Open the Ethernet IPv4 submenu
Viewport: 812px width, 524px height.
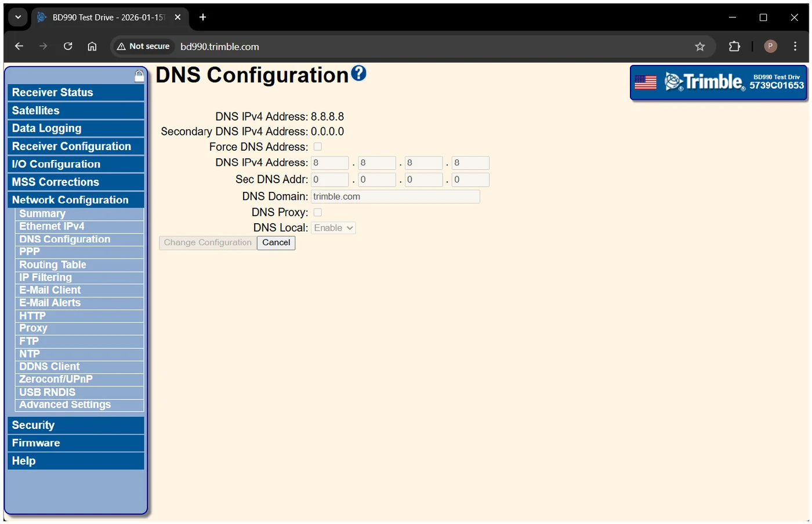click(80, 227)
